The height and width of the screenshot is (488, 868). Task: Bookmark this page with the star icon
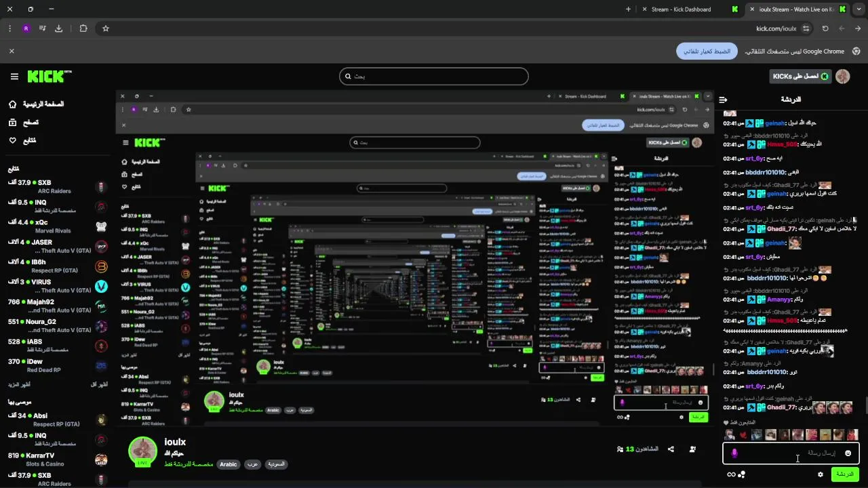point(106,28)
